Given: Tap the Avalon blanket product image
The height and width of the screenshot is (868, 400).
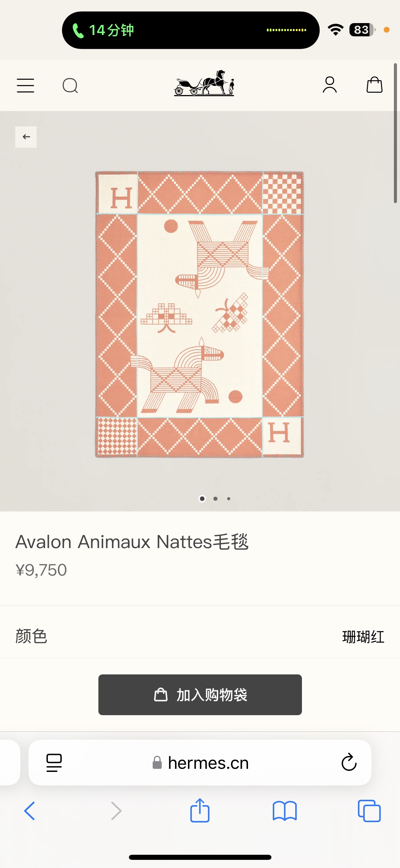Looking at the screenshot, I should pyautogui.click(x=199, y=314).
